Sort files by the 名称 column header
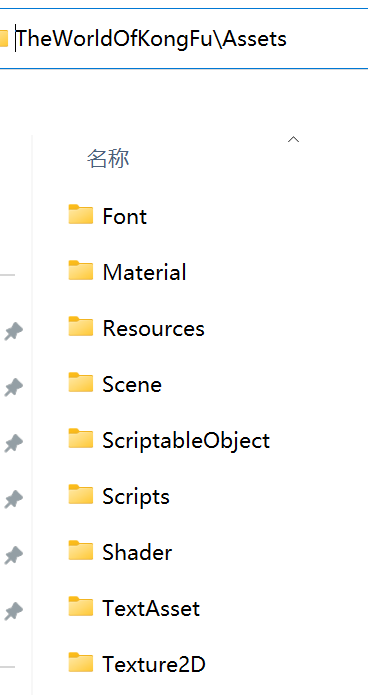Image resolution: width=368 pixels, height=695 pixels. click(x=108, y=159)
